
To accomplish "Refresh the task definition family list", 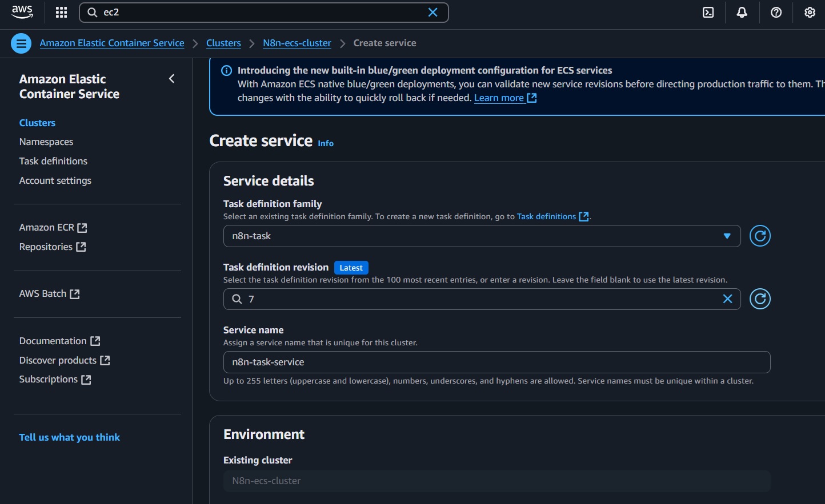I will (760, 236).
